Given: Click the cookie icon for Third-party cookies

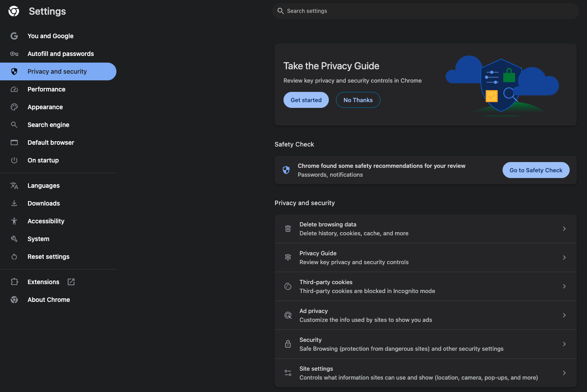Looking at the screenshot, I should click(288, 286).
